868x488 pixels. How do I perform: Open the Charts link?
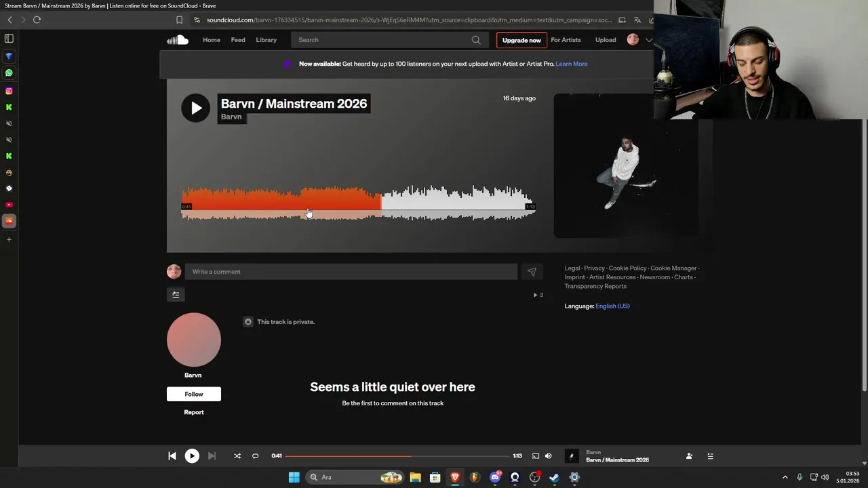click(x=684, y=277)
